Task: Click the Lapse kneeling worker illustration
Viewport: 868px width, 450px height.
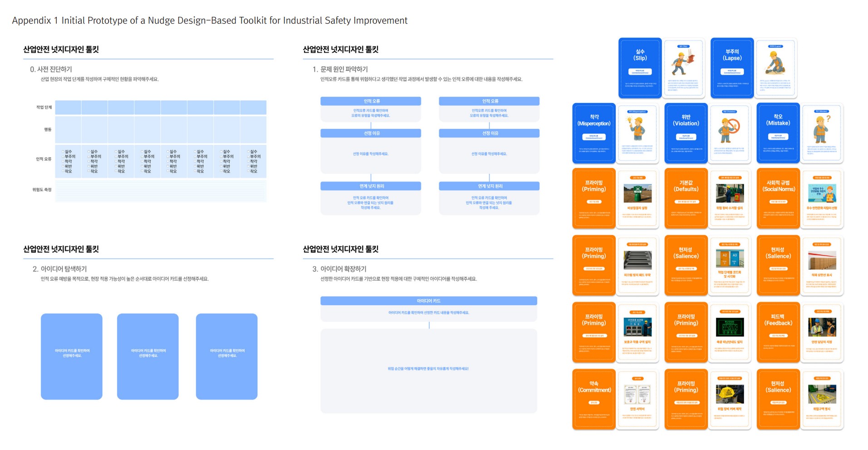Action: point(775,63)
